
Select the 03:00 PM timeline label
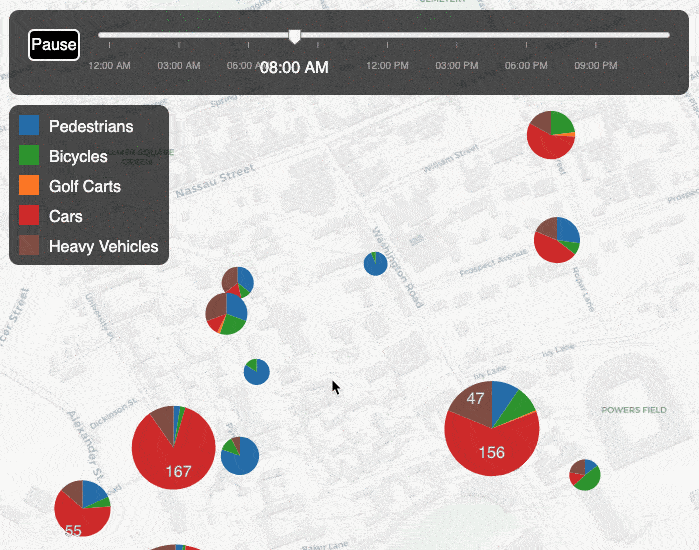pos(457,66)
